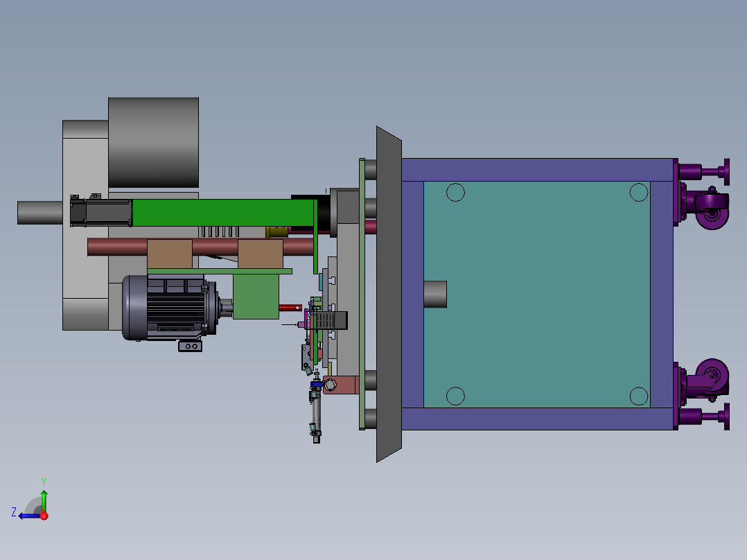This screenshot has height=560, width=747.
Task: Select the left brown bearing block on the shaft
Action: coord(170,254)
